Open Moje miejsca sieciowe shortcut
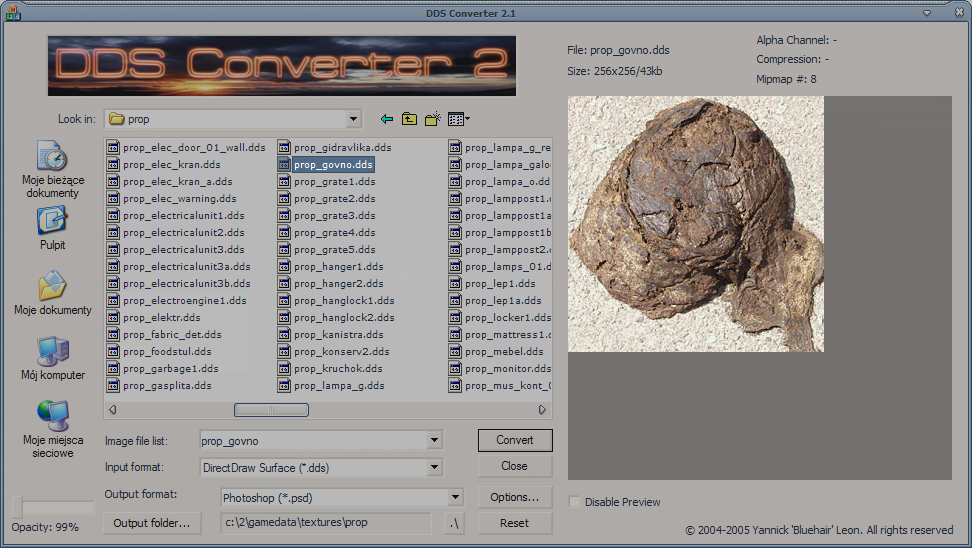The width and height of the screenshot is (972, 548). pyautogui.click(x=52, y=428)
